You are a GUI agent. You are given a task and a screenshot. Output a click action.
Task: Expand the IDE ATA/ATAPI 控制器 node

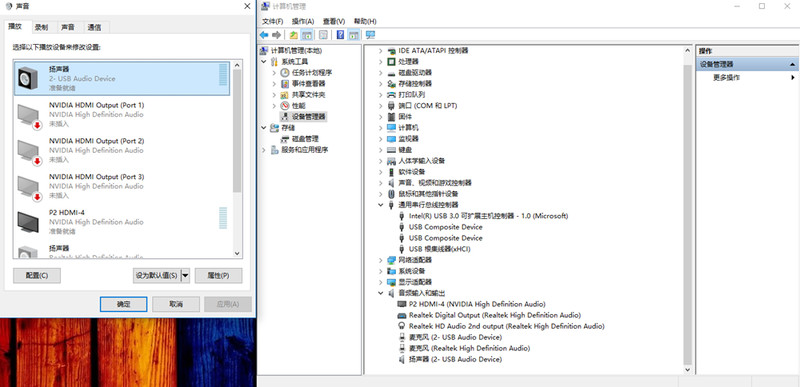pos(380,50)
